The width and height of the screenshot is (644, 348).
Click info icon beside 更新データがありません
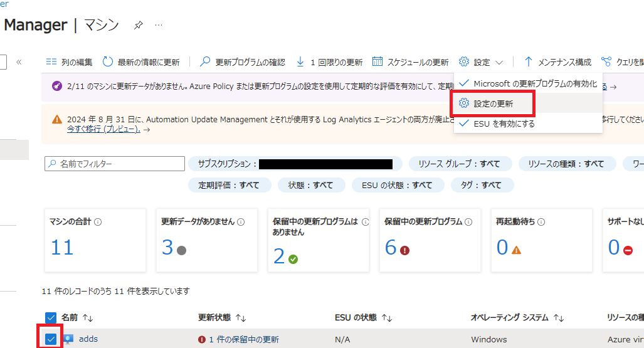point(241,222)
